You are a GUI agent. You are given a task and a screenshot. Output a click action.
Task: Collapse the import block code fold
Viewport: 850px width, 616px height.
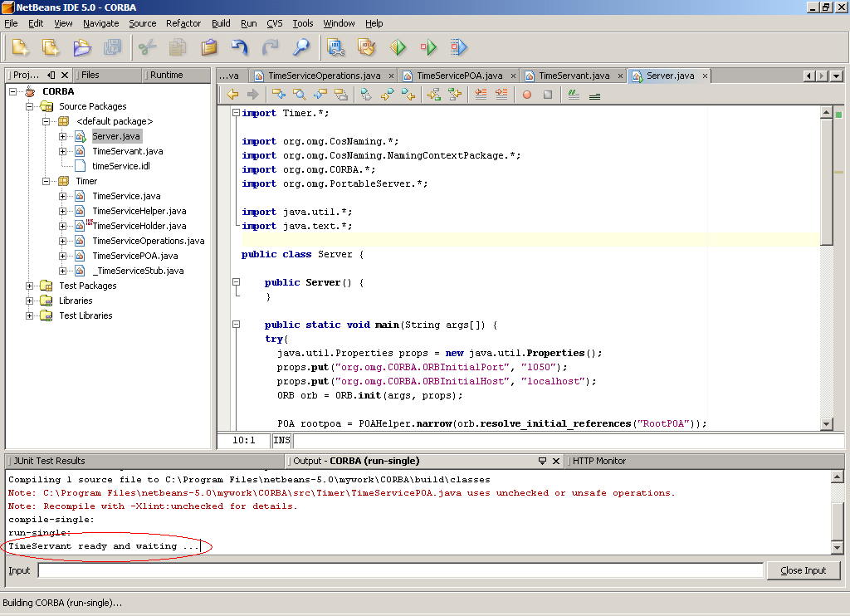(236, 113)
